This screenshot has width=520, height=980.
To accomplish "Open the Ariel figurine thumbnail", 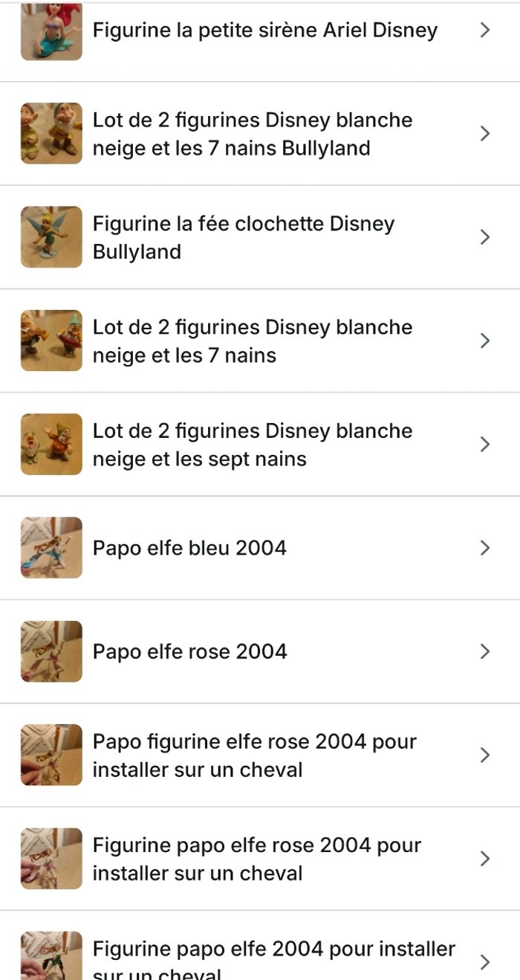I will (x=51, y=31).
